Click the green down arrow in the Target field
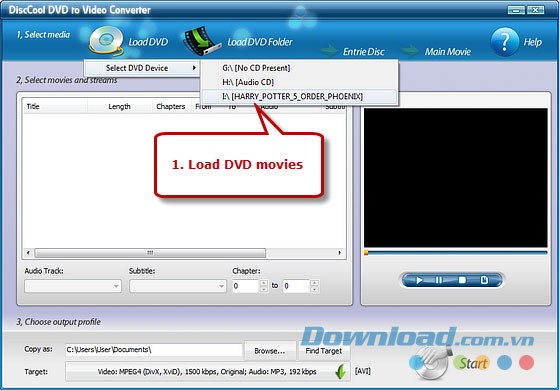 pyautogui.click(x=341, y=372)
